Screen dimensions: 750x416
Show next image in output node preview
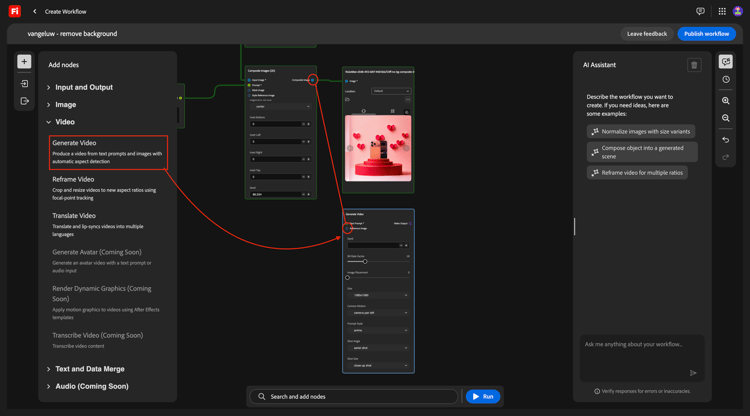(406, 148)
